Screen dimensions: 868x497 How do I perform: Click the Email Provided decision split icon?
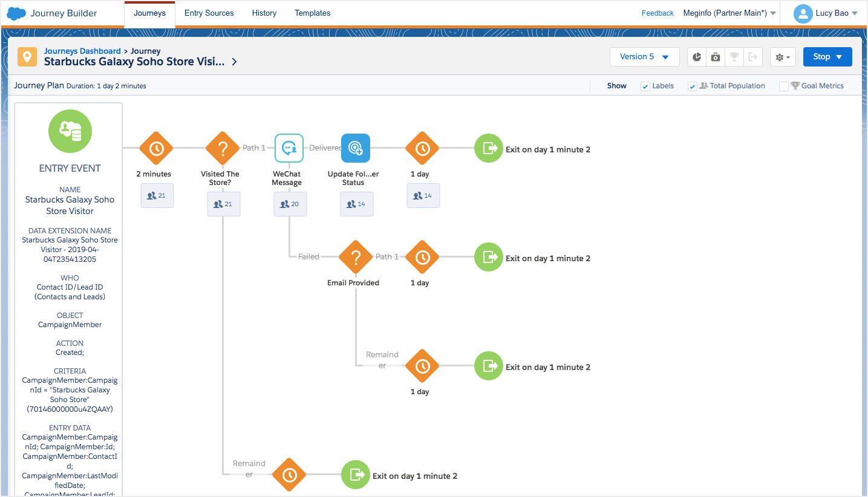pos(356,258)
